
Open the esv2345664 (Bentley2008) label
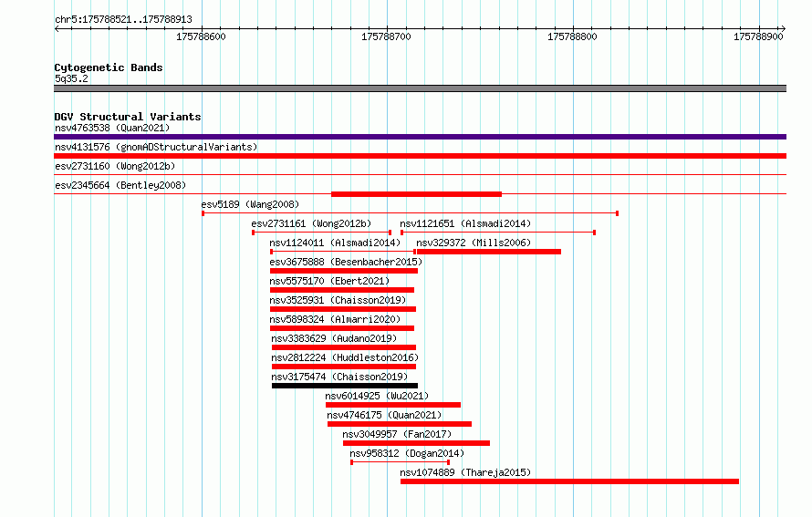(120, 185)
